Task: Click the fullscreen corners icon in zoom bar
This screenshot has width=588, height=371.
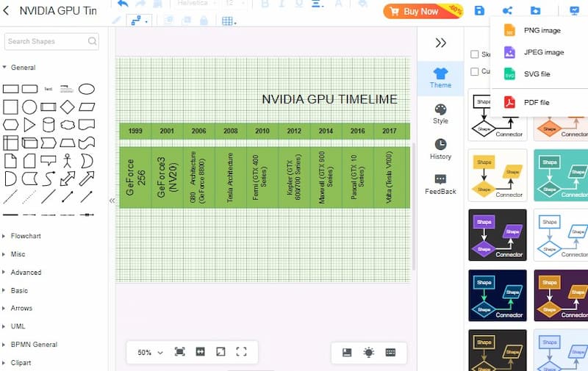Action: 241,351
